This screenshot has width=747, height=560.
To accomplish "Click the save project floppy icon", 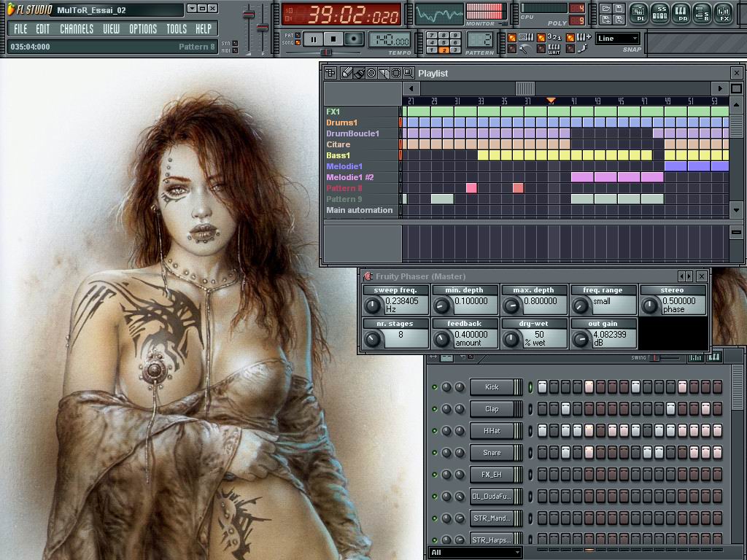I will (618, 9).
